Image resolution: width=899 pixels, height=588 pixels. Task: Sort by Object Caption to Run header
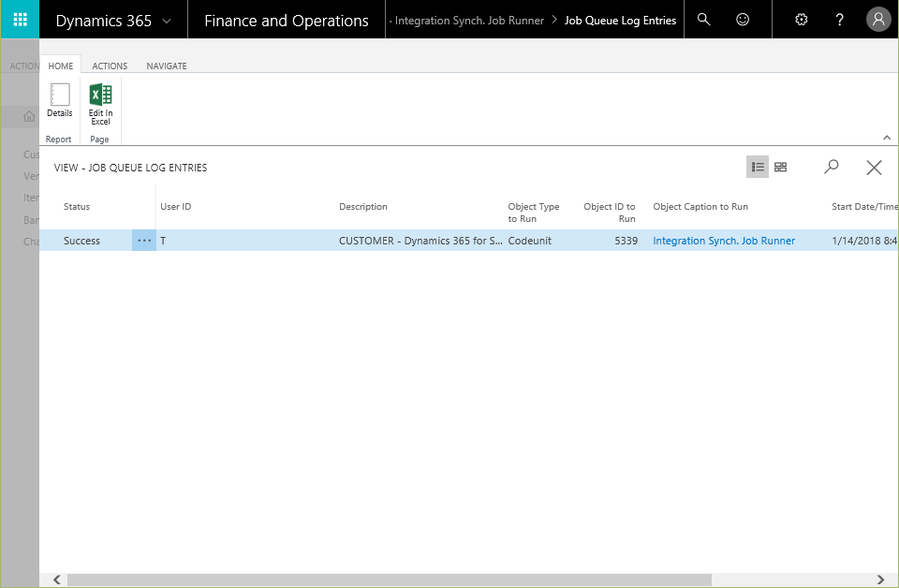[700, 206]
